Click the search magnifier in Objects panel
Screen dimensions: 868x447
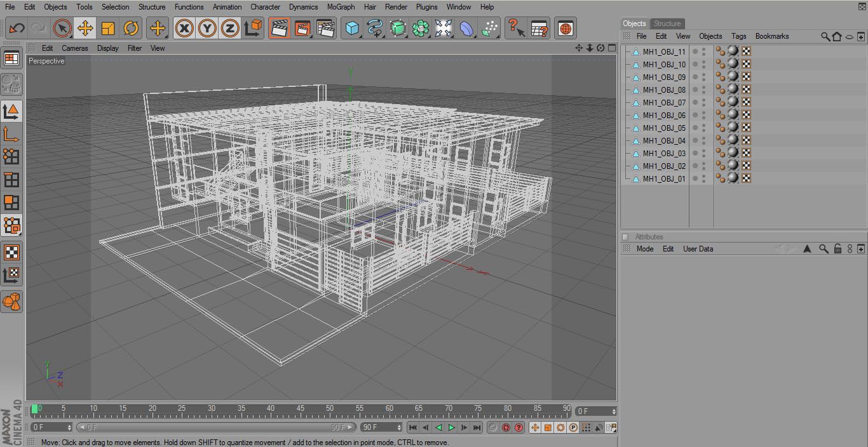(x=825, y=36)
